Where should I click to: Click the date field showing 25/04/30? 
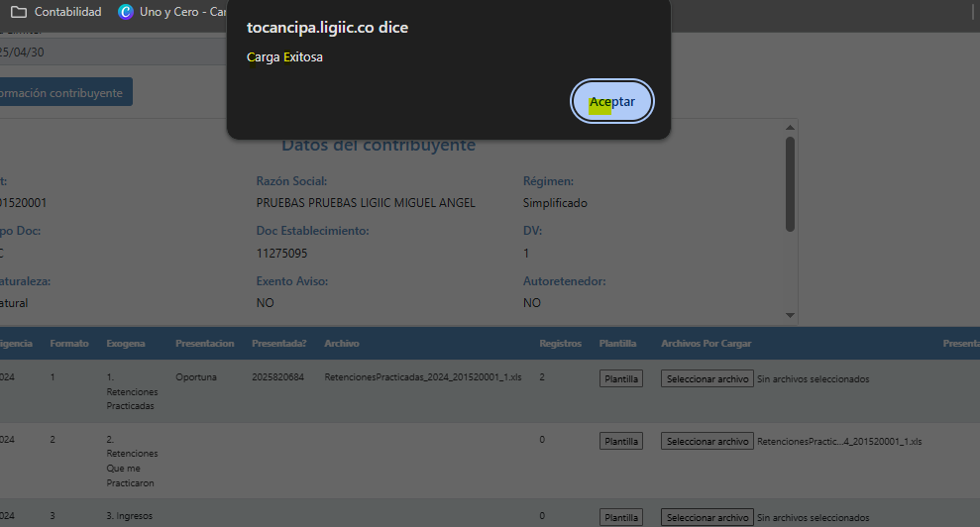click(x=113, y=53)
